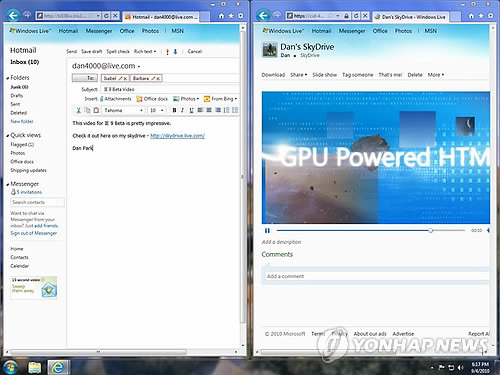Apply Italic formatting in the email toolbar

click(182, 110)
